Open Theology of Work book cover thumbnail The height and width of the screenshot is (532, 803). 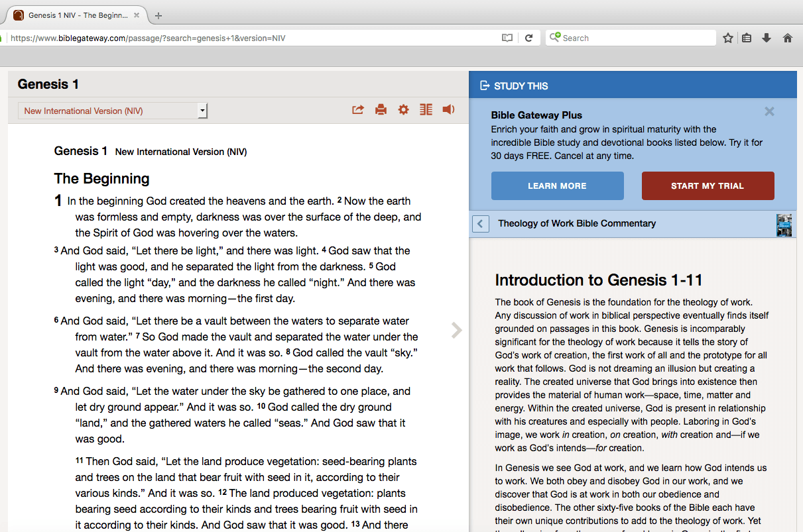[784, 225]
